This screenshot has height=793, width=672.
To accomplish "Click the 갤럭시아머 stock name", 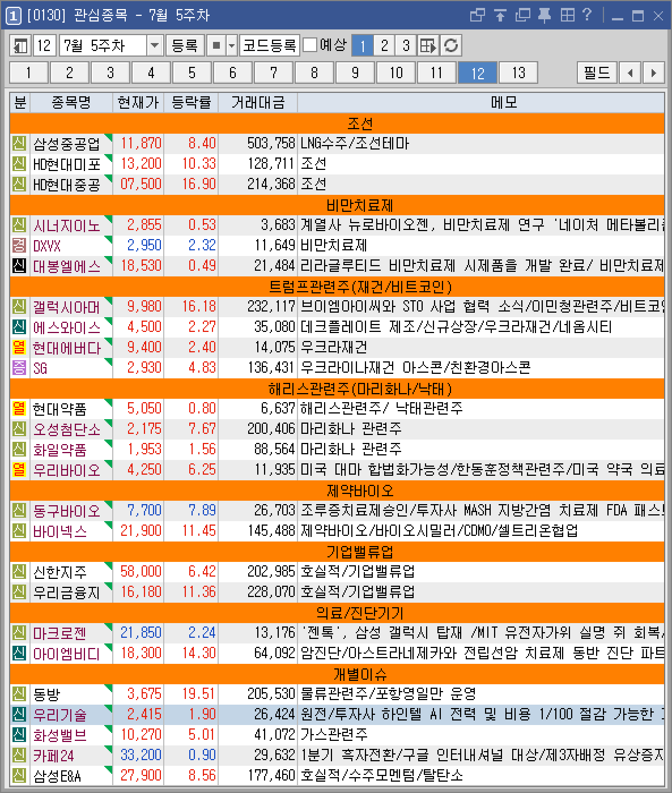I will tap(66, 308).
